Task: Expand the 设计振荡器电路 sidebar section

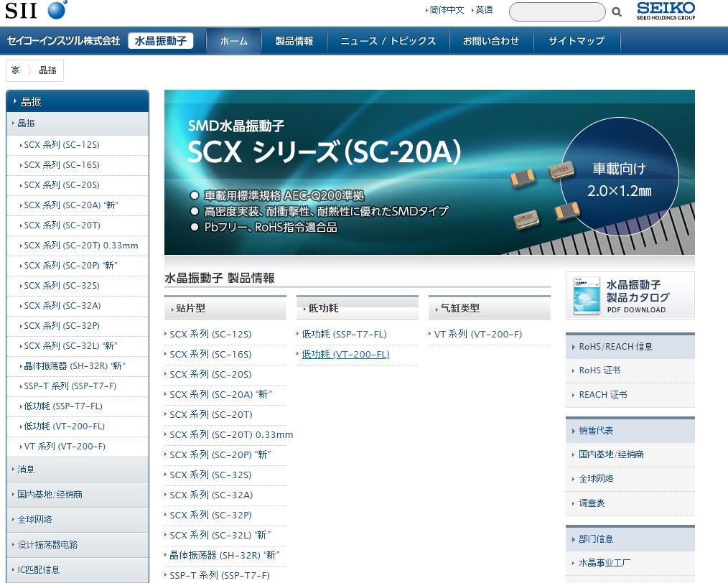Action: 47,545
